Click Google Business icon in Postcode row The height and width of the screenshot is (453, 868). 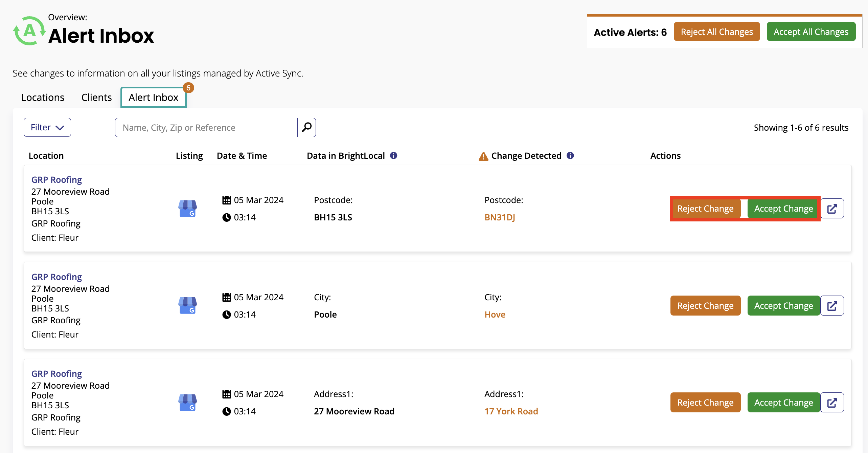point(187,209)
